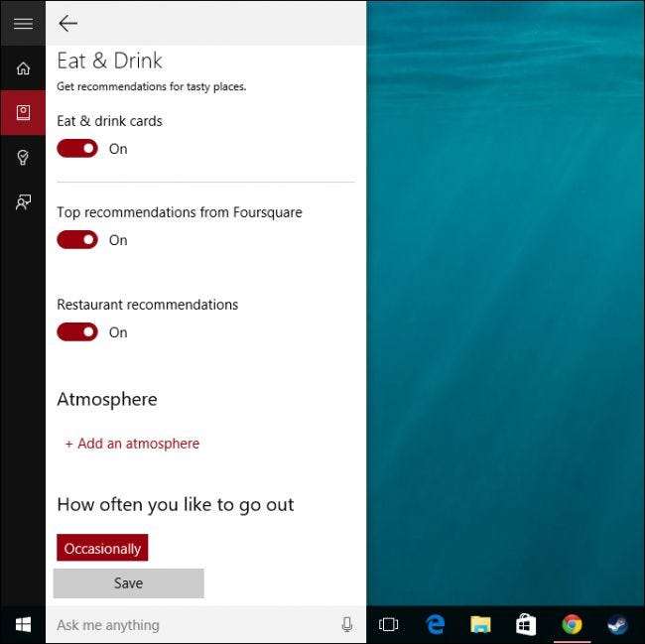Open Task View on the taskbar
Image resolution: width=645 pixels, height=644 pixels.
(x=389, y=624)
